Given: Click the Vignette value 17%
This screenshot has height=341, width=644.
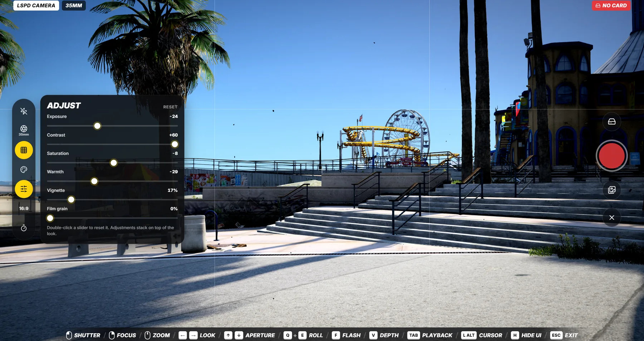Looking at the screenshot, I should pos(172,190).
